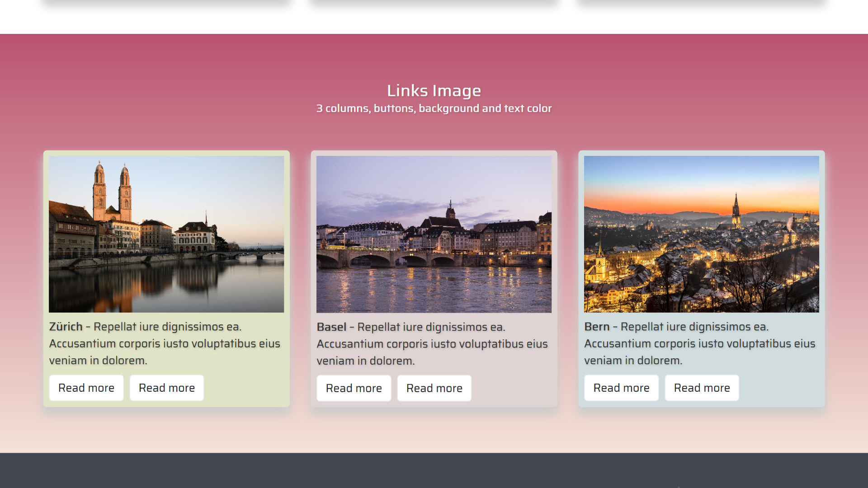Click the bold Zürich title text
Screen dimensions: 868x488
tap(66, 327)
